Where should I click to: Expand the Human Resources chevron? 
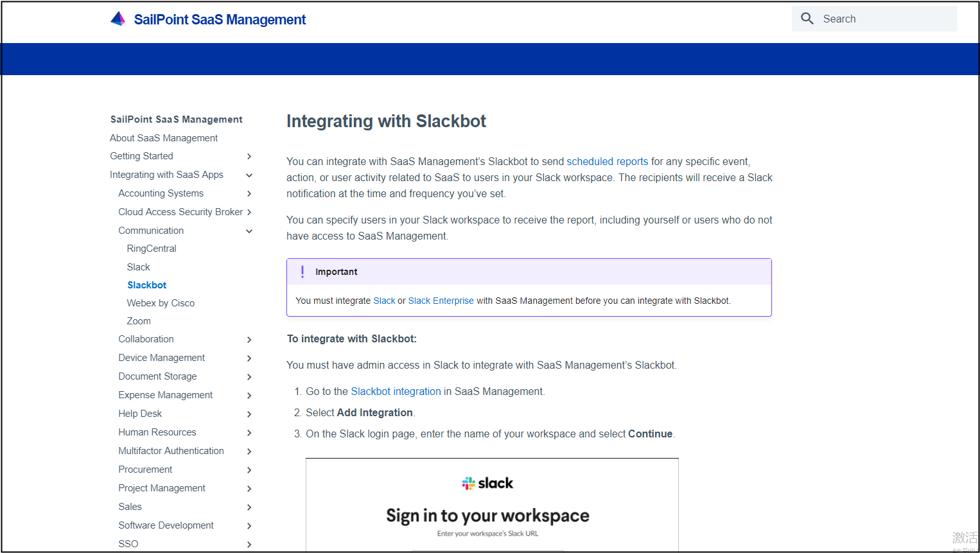249,432
